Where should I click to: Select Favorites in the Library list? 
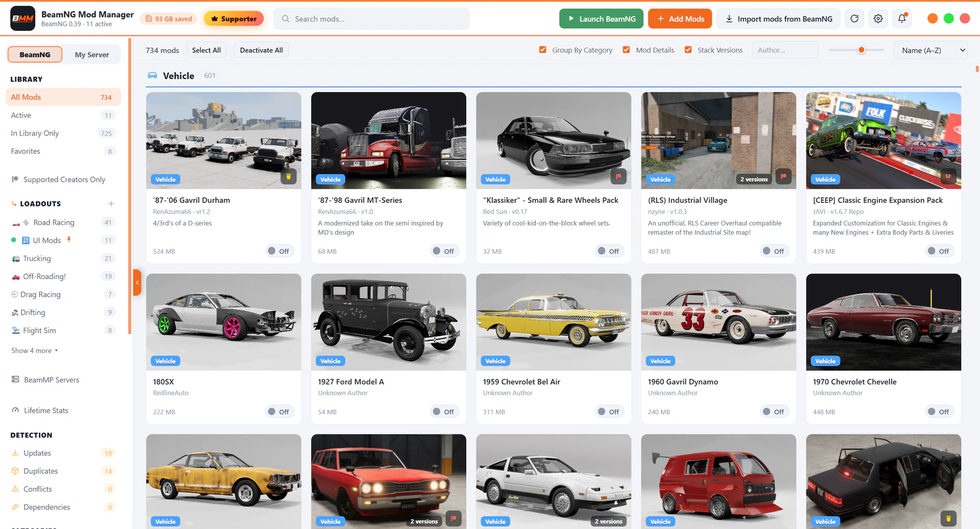coord(63,151)
